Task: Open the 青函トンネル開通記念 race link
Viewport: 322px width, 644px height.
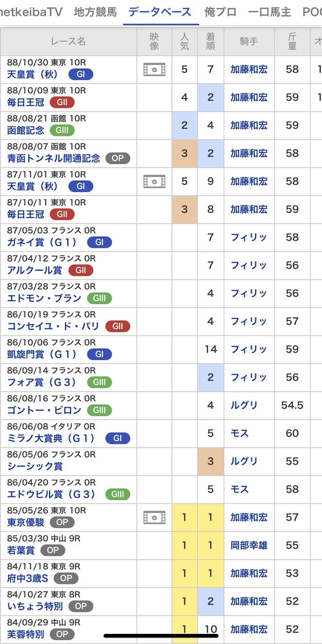Action: (54, 158)
